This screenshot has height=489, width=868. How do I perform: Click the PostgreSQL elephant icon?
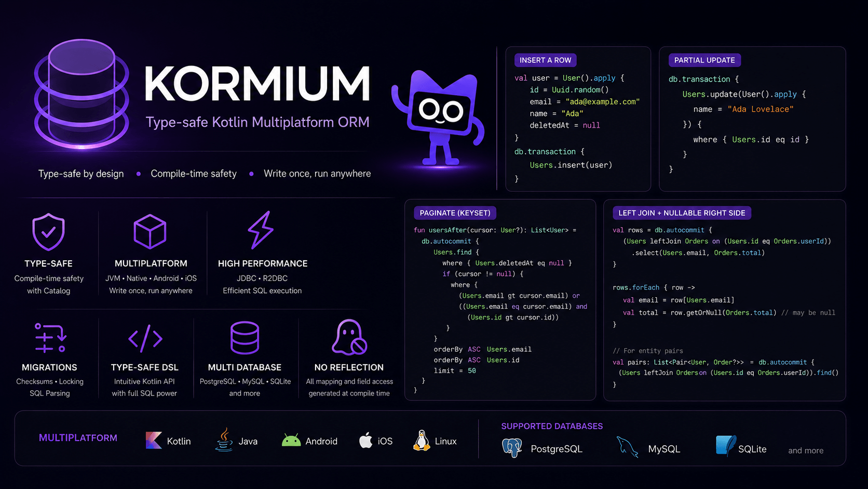(512, 447)
